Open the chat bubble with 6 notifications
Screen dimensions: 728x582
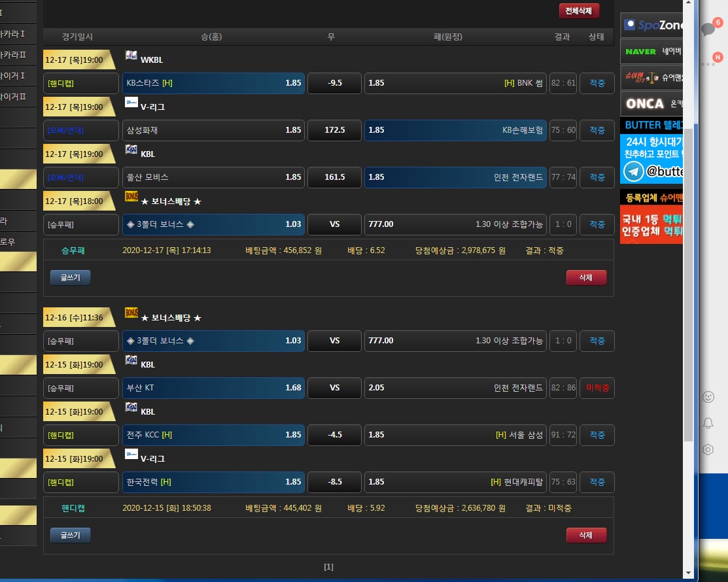[x=708, y=29]
